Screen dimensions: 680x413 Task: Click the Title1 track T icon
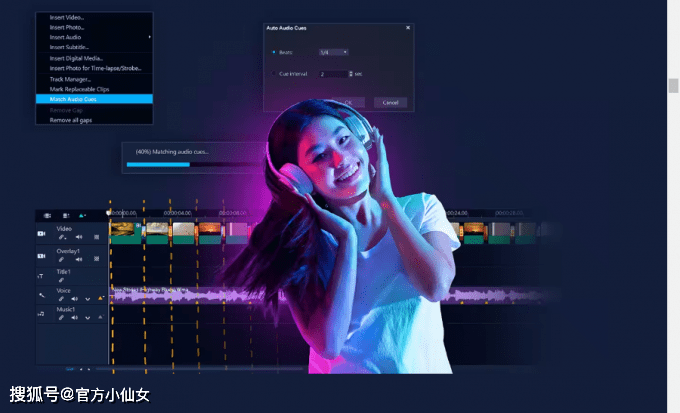[40, 276]
